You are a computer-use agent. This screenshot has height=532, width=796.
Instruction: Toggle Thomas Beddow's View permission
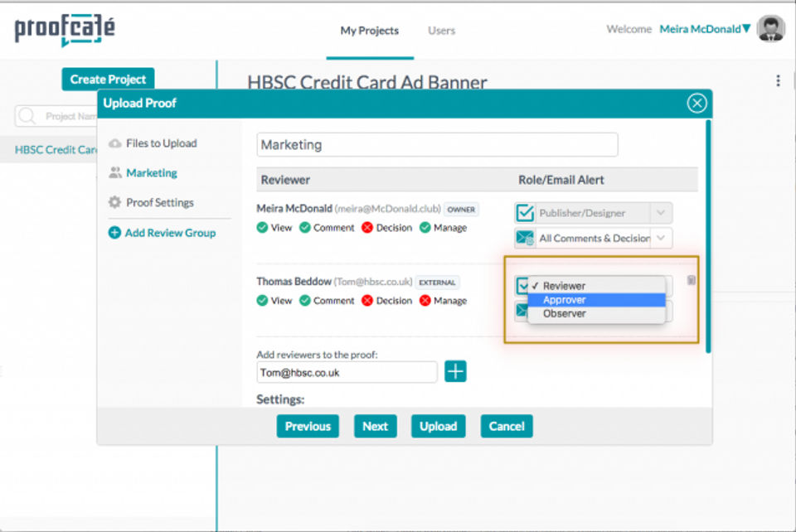[x=262, y=301]
